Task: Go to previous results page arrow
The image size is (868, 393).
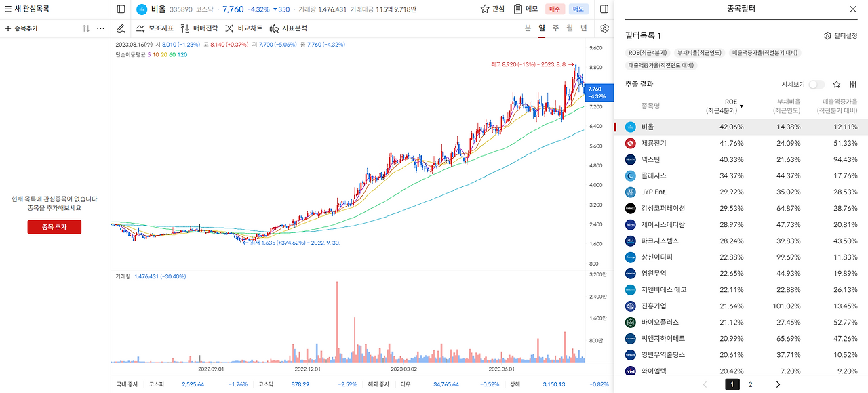Action: tap(704, 384)
